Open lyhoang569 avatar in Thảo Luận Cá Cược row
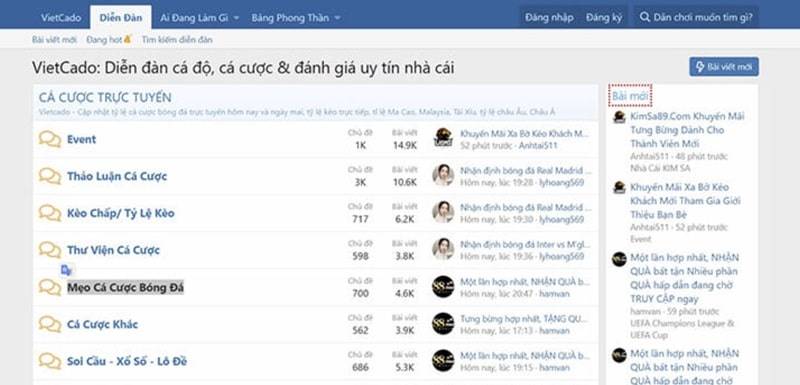Screen dimensions: 800x385 point(443,175)
